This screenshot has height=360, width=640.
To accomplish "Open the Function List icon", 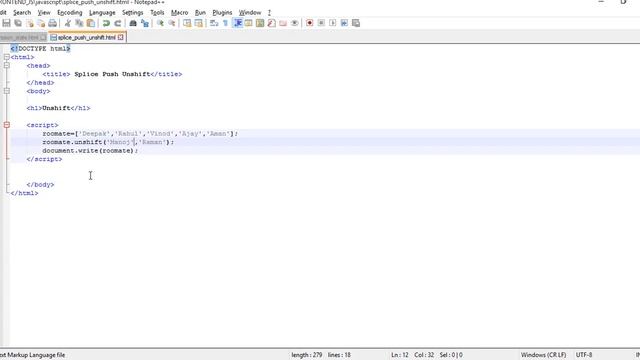I will pyautogui.click(x=271, y=23).
